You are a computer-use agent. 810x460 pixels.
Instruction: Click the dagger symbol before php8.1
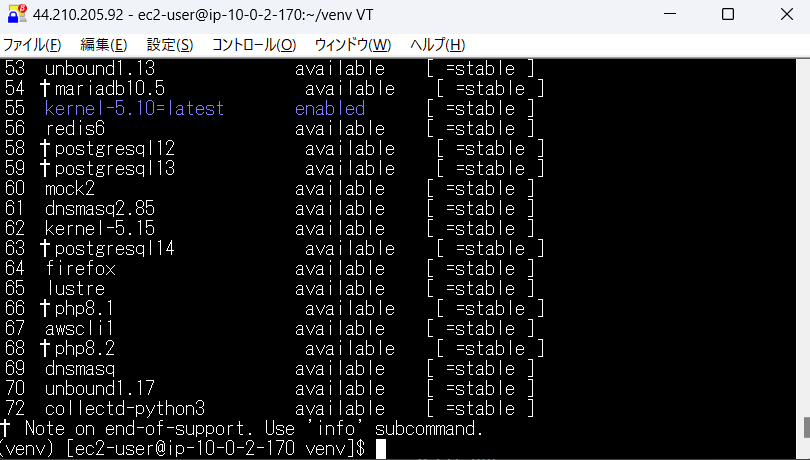coord(45,309)
